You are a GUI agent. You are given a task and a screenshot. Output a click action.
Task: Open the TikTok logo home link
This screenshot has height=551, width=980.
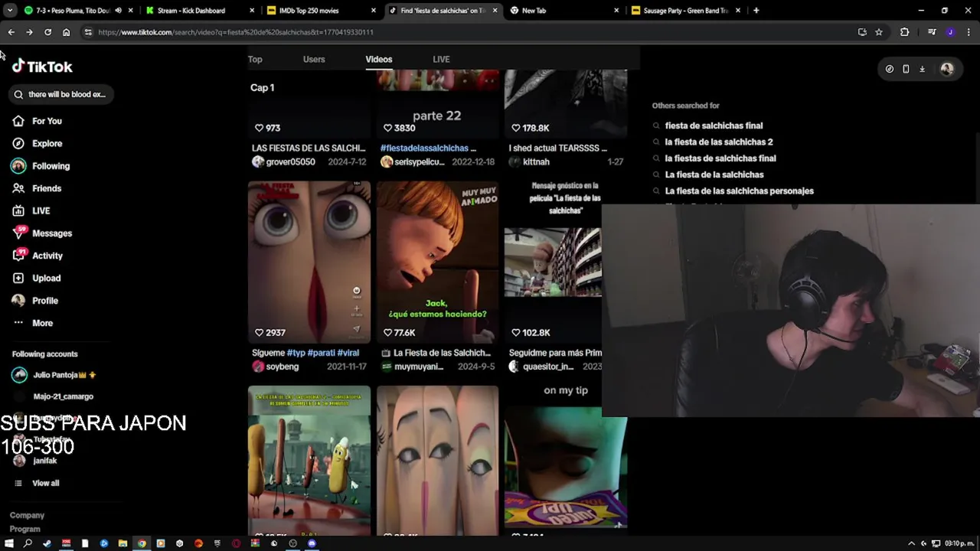(x=42, y=67)
